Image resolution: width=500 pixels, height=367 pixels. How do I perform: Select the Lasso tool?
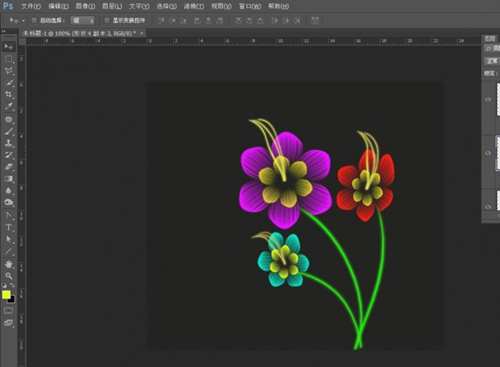(x=8, y=71)
